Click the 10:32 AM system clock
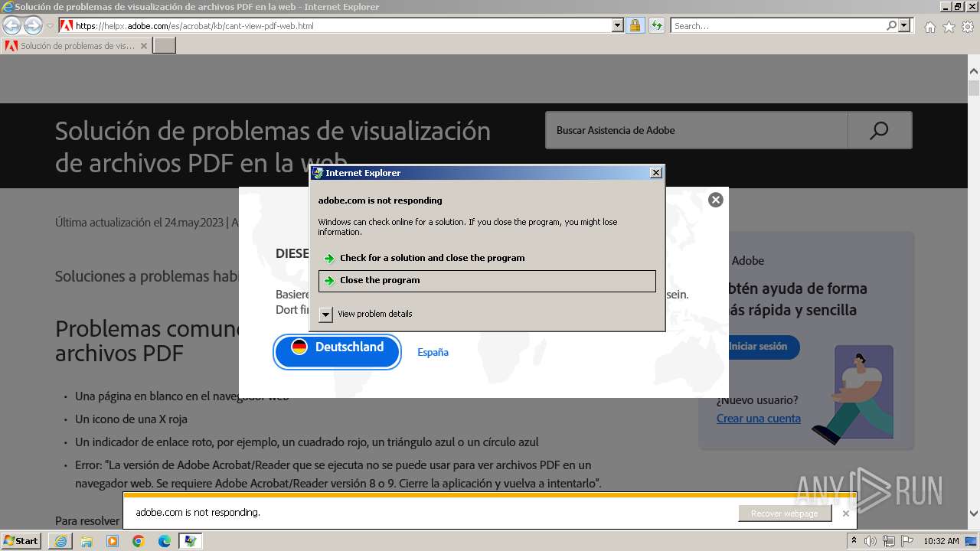Image resolution: width=980 pixels, height=551 pixels. coord(941,541)
